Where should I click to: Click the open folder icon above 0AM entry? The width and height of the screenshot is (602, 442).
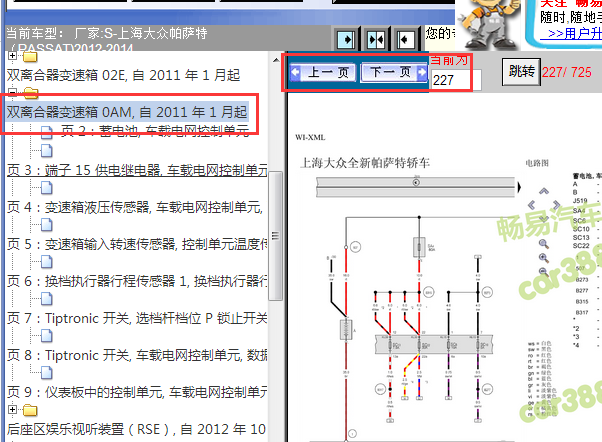31,92
